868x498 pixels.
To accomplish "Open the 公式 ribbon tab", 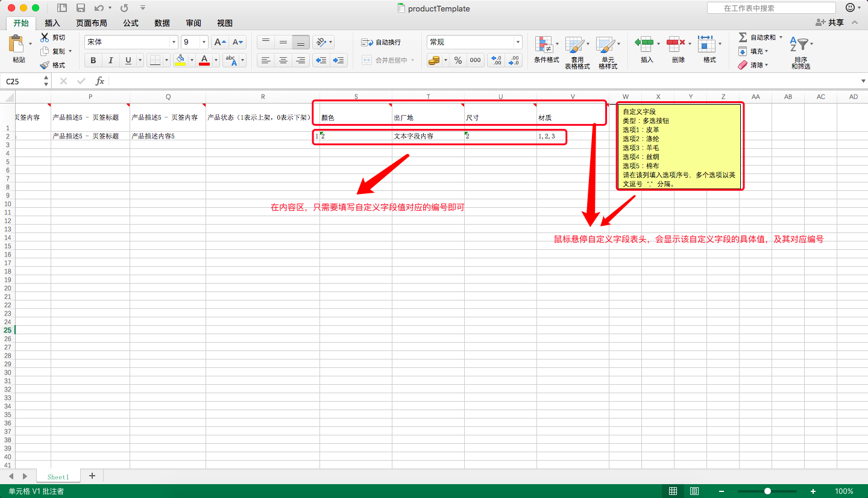I will click(x=131, y=23).
